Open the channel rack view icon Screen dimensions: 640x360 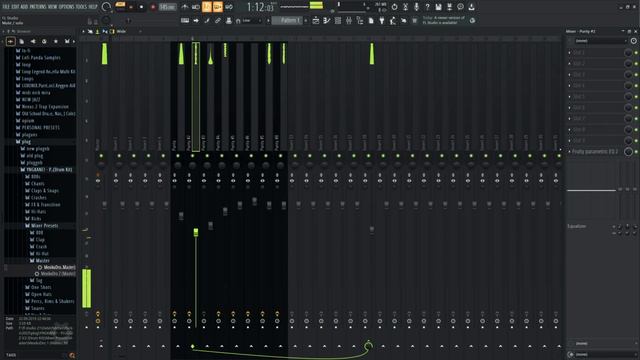[x=338, y=20]
